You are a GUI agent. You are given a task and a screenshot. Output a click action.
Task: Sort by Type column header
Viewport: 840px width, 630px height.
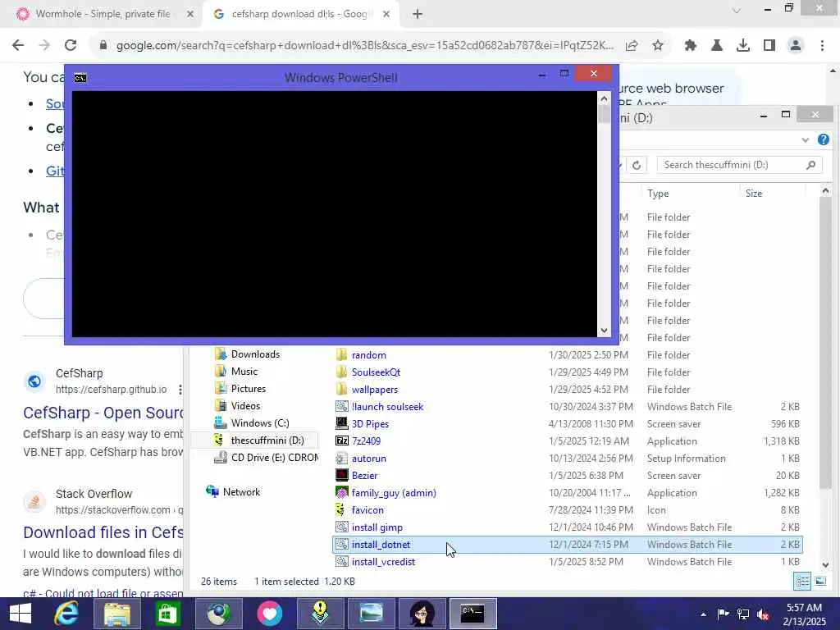(658, 194)
